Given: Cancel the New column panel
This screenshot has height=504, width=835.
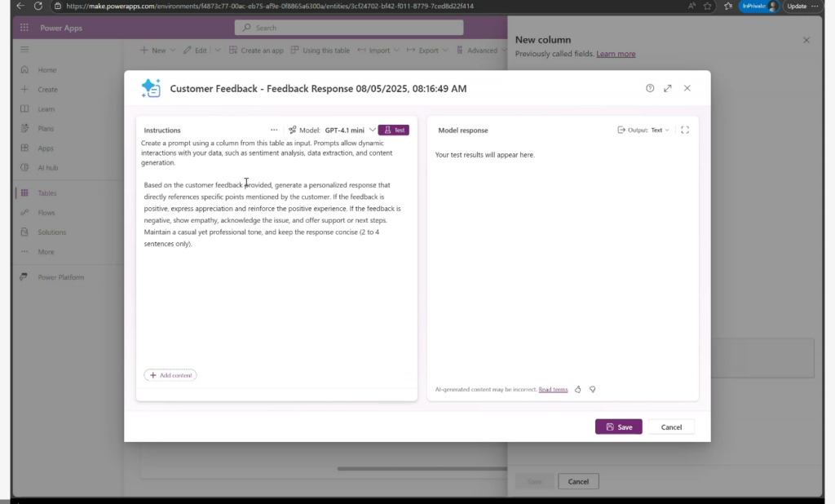Looking at the screenshot, I should coord(578,482).
